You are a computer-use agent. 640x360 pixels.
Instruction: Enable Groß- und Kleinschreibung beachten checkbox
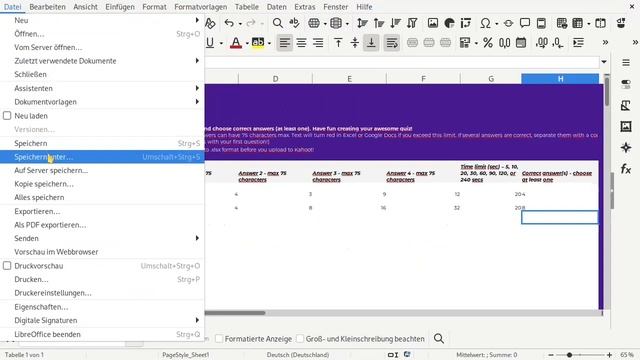pyautogui.click(x=300, y=339)
